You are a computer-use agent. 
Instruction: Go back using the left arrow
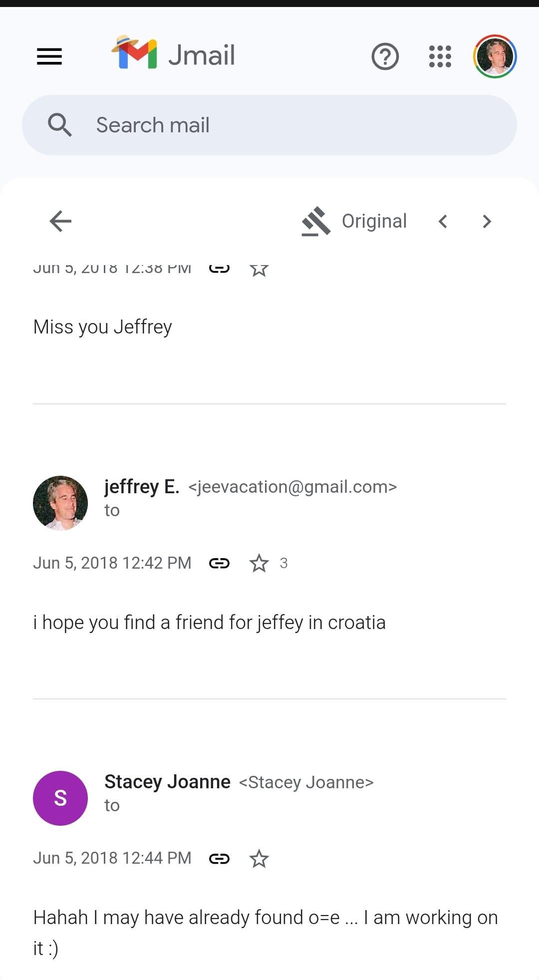click(x=61, y=221)
